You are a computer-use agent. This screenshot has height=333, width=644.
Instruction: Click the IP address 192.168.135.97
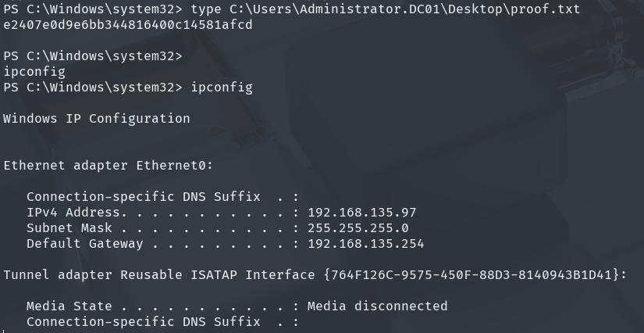click(362, 213)
